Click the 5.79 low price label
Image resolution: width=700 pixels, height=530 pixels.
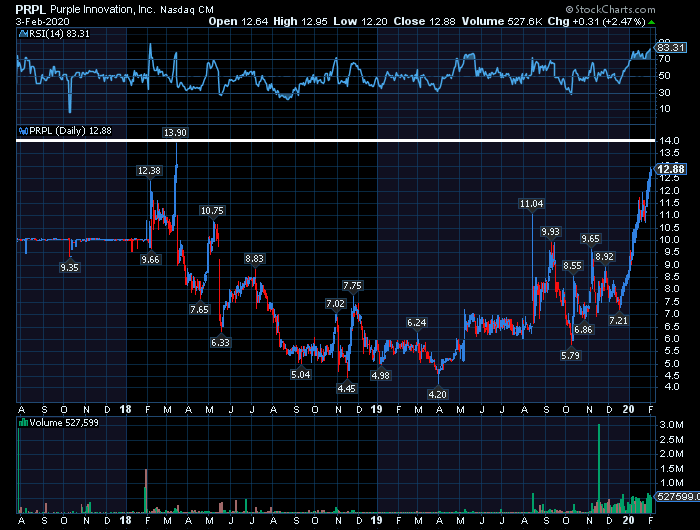coord(571,355)
